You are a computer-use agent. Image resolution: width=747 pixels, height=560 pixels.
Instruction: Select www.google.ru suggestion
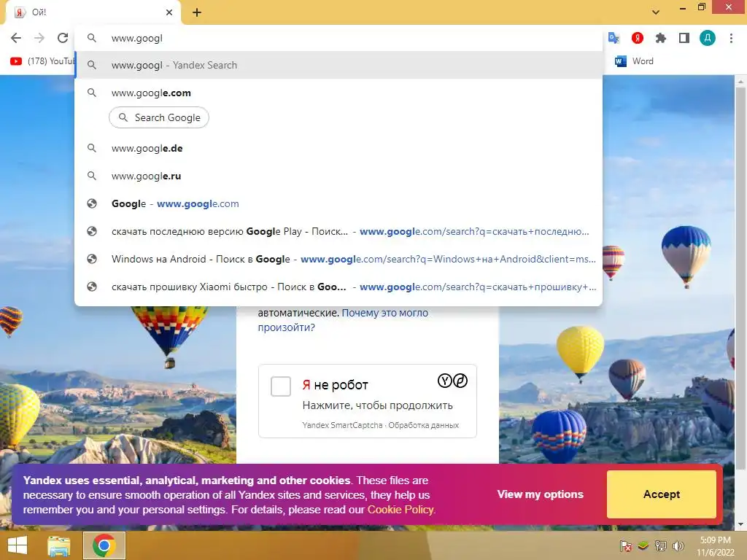338,176
